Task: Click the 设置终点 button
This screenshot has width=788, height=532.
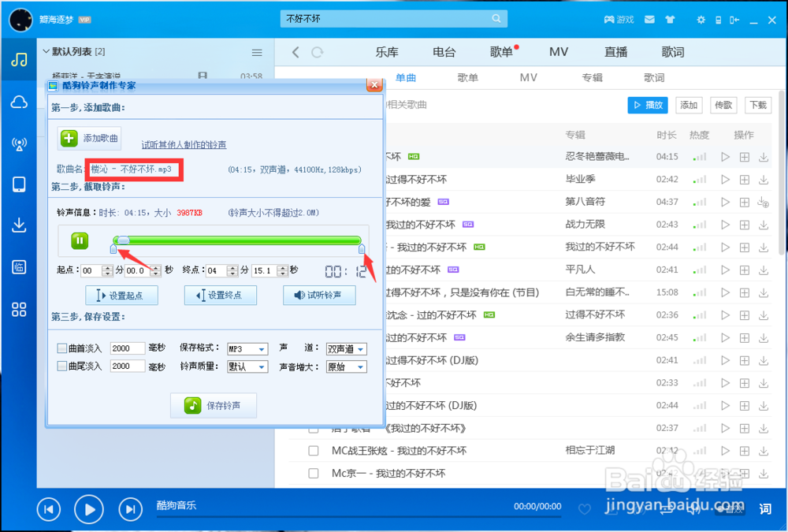Action: click(220, 296)
